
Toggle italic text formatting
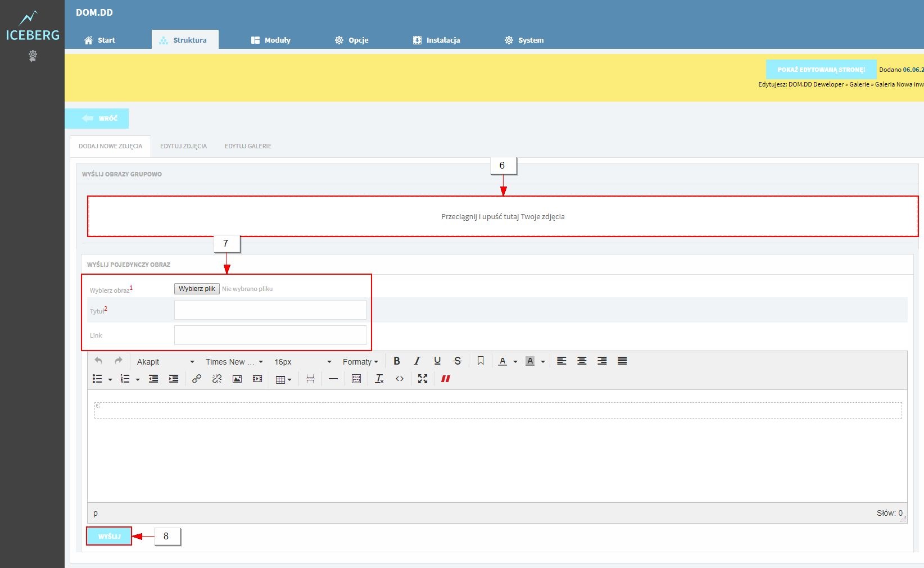point(417,361)
